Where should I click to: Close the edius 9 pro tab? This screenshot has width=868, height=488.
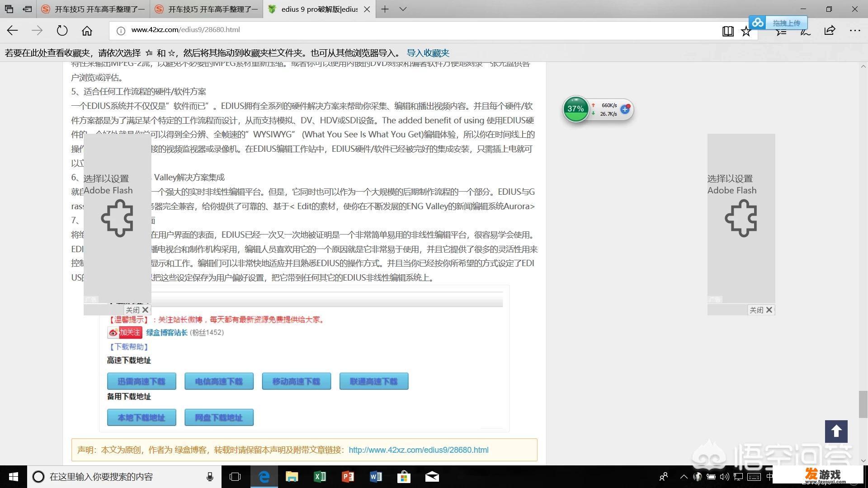(x=367, y=9)
